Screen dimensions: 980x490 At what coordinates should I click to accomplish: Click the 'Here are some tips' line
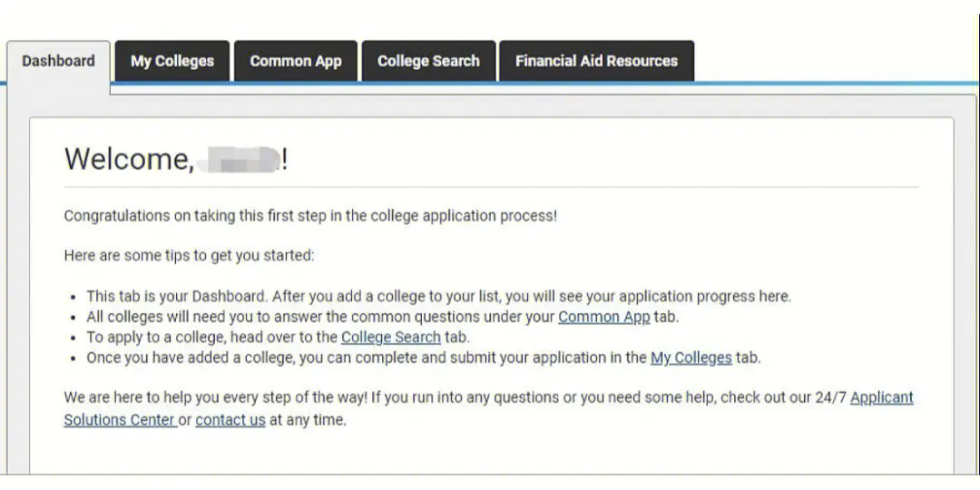pyautogui.click(x=189, y=256)
